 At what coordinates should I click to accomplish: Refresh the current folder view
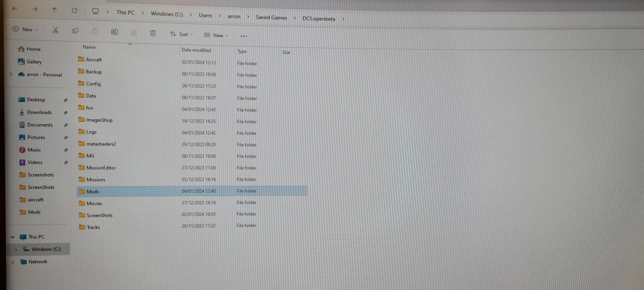click(74, 11)
